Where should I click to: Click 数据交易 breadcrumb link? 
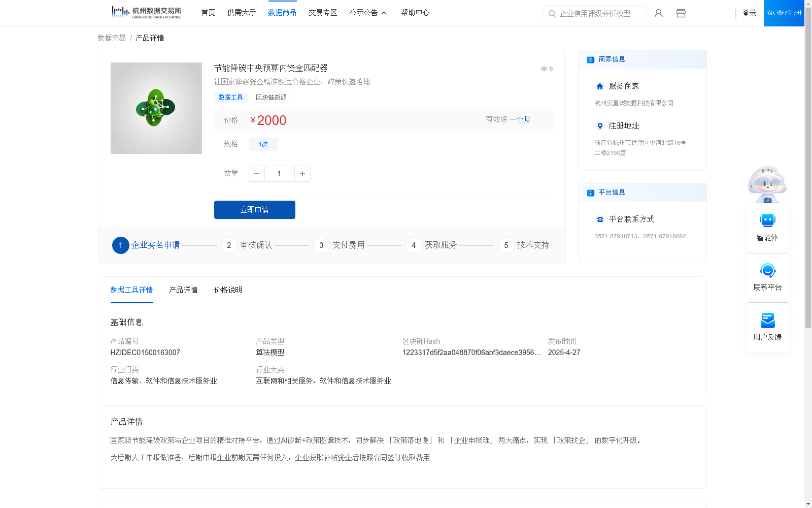click(112, 38)
